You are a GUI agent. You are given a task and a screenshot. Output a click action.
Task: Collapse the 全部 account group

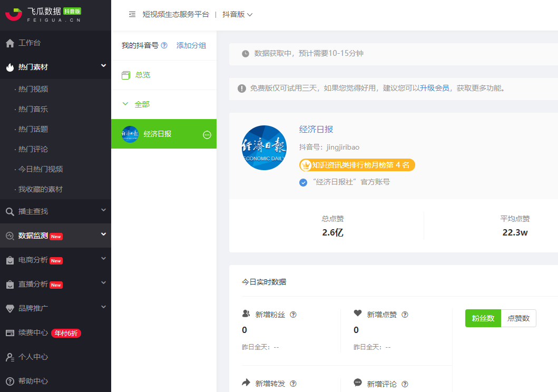tap(124, 104)
